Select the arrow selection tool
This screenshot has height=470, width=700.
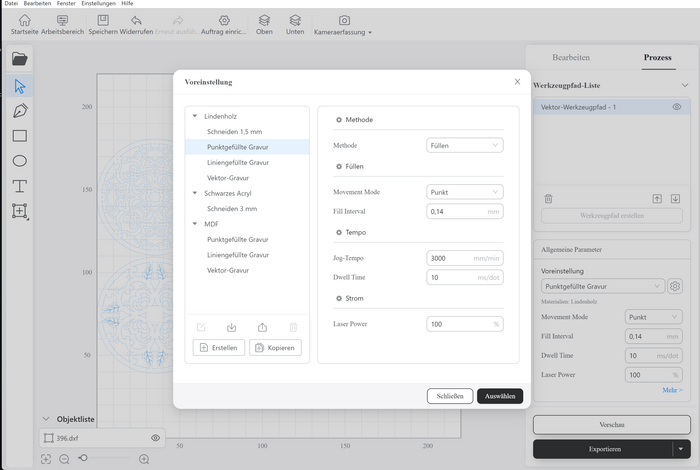click(x=20, y=86)
